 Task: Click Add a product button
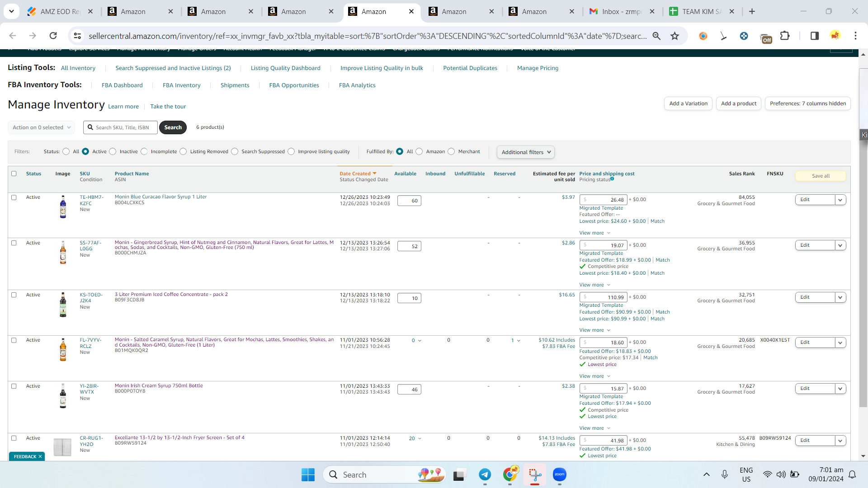tap(739, 103)
